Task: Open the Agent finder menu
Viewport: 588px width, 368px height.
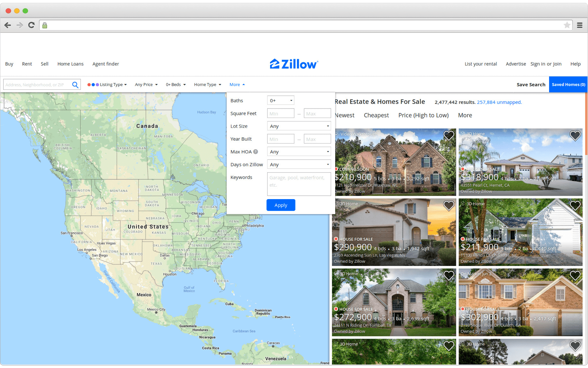Action: [106, 64]
